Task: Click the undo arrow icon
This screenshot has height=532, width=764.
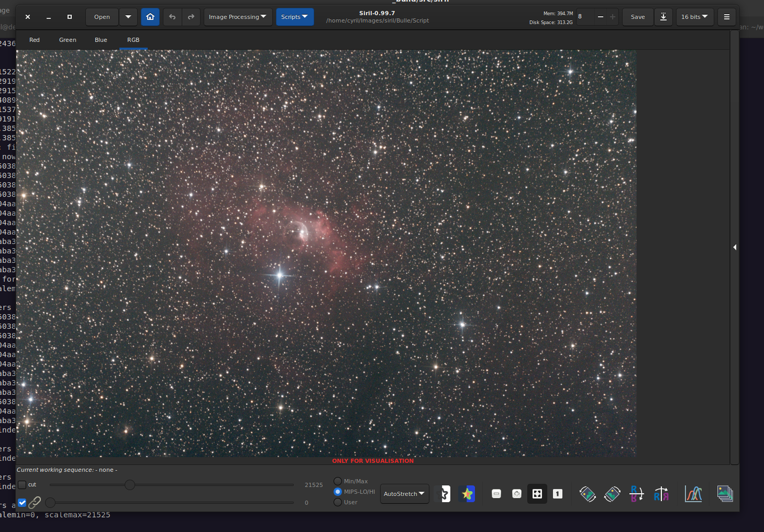Action: 172,17
